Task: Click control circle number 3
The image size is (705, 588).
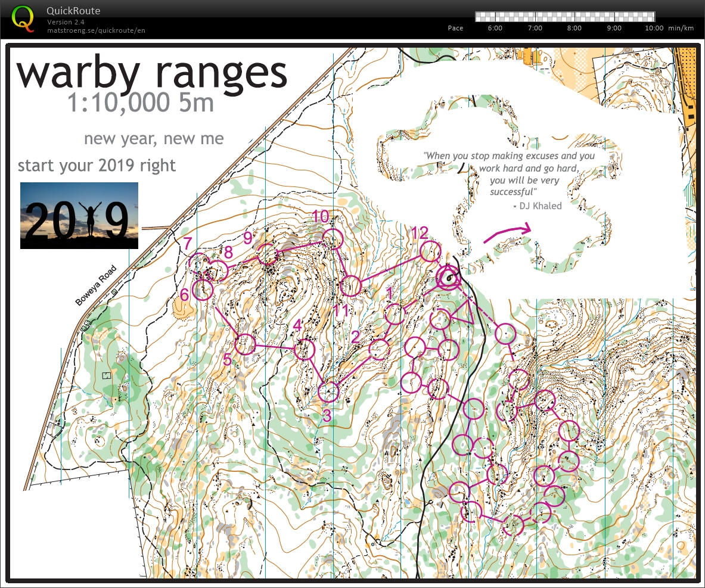Action: click(330, 391)
